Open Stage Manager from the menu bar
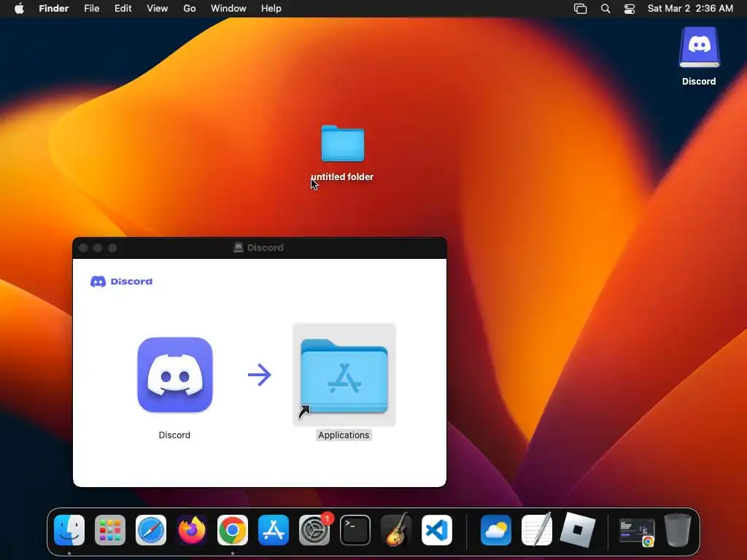747x560 pixels. pos(580,9)
